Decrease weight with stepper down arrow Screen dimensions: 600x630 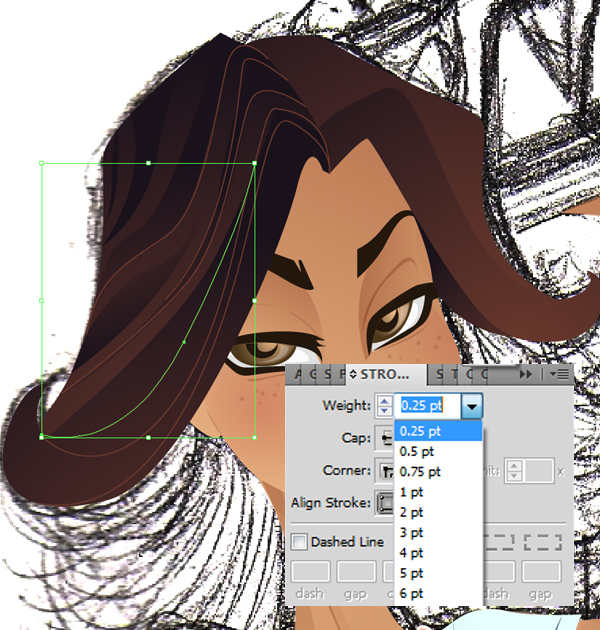[385, 411]
